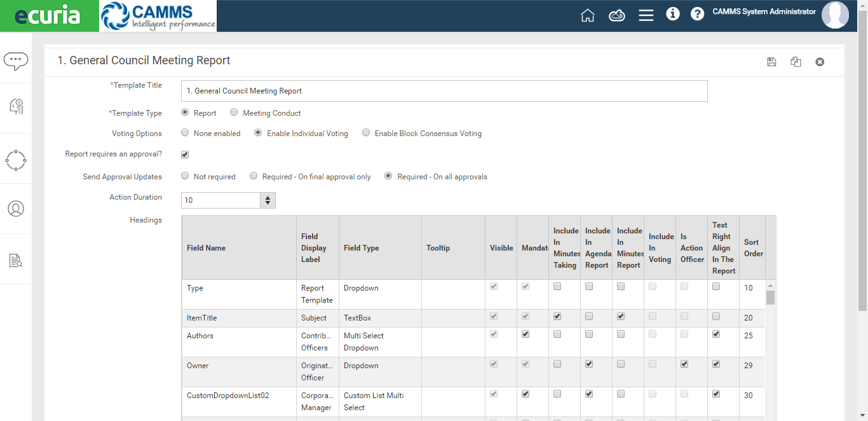868x421 pixels.
Task: Select the Meeting Conduct template type
Action: tap(234, 113)
